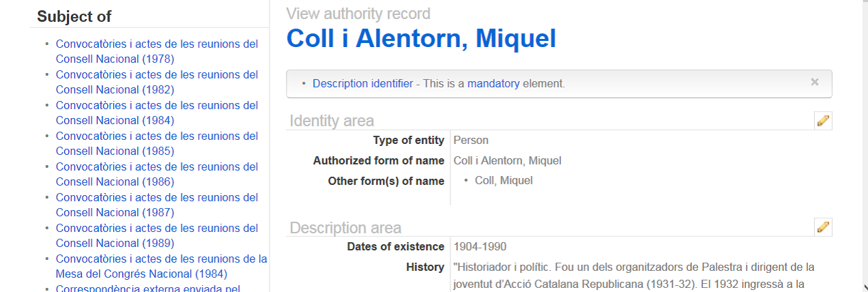Open the Coll i Alentorn, Miquel title link
The height and width of the screenshot is (292, 868).
pos(421,39)
